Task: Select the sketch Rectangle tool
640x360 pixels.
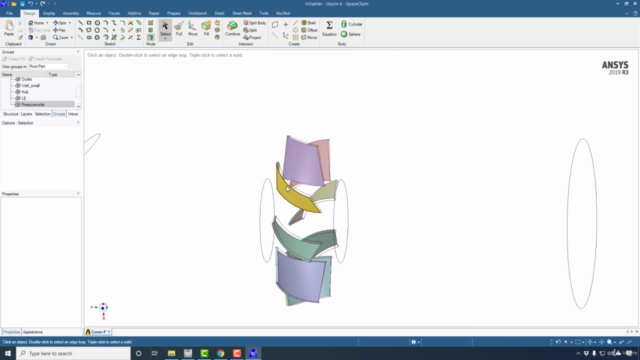Action: (x=89, y=23)
